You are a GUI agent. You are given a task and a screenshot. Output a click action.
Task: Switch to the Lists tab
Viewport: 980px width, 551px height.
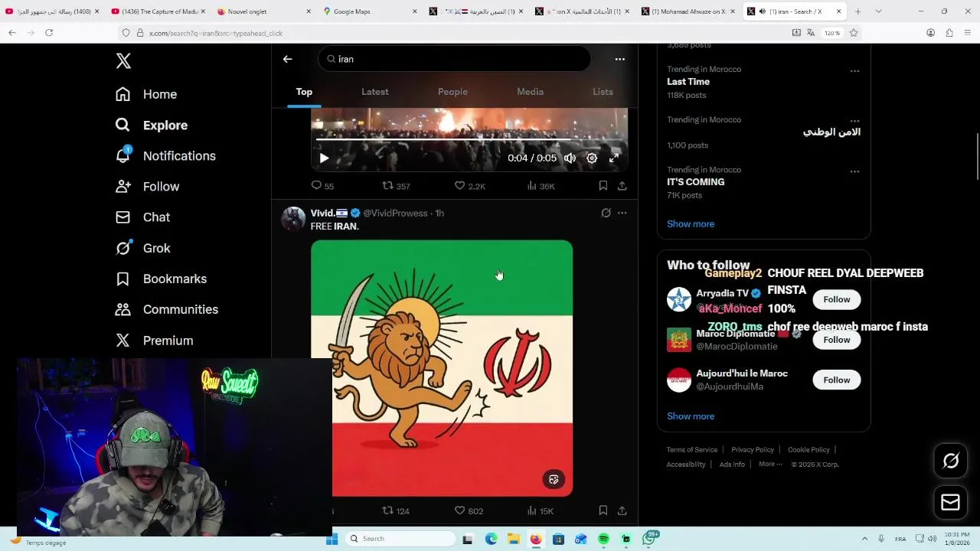603,92
